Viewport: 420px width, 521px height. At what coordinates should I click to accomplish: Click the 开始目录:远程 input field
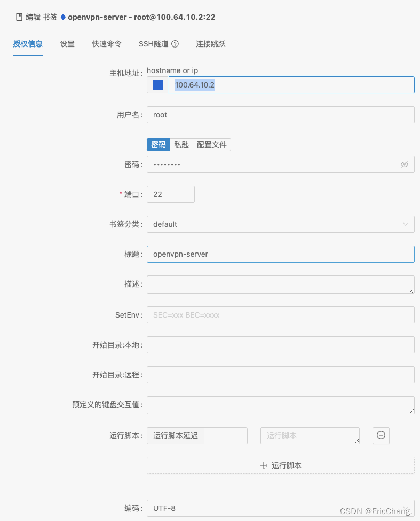coord(280,375)
